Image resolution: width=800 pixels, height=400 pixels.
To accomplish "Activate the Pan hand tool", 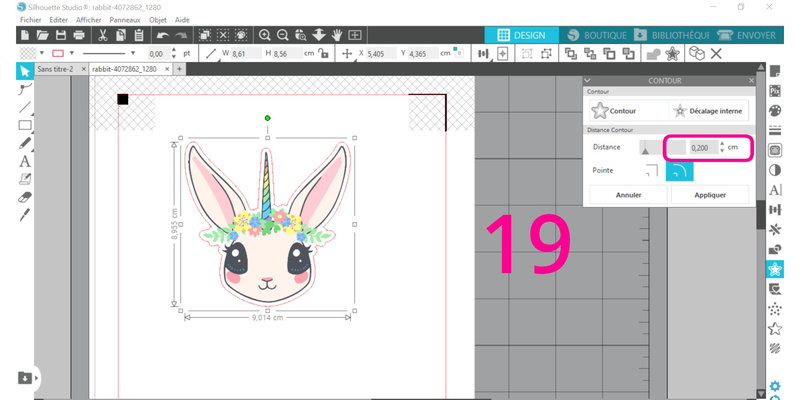I will [337, 35].
